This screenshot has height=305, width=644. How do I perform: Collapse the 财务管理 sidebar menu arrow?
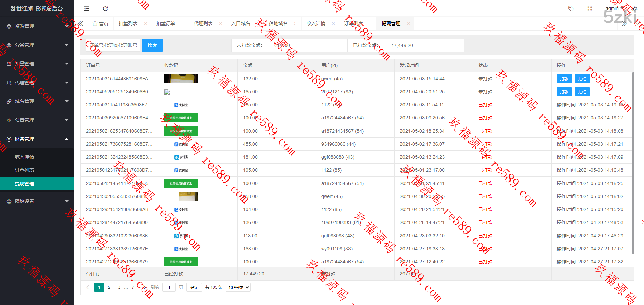[67, 139]
